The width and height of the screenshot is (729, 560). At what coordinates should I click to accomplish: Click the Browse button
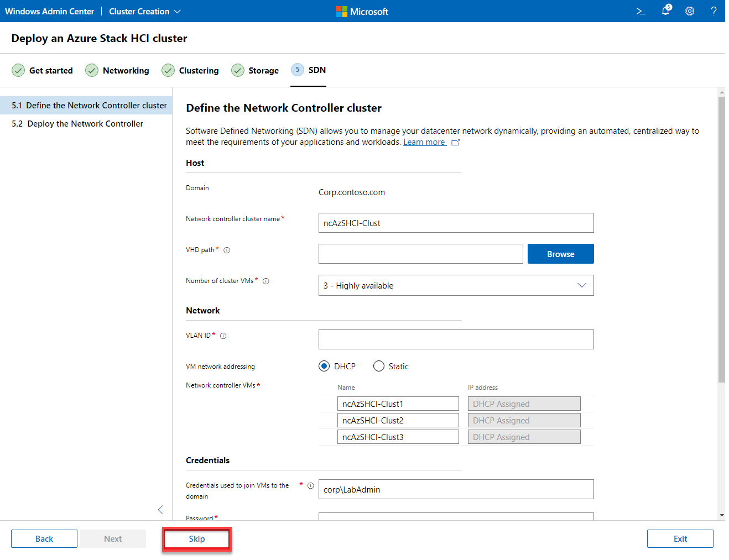[561, 254]
